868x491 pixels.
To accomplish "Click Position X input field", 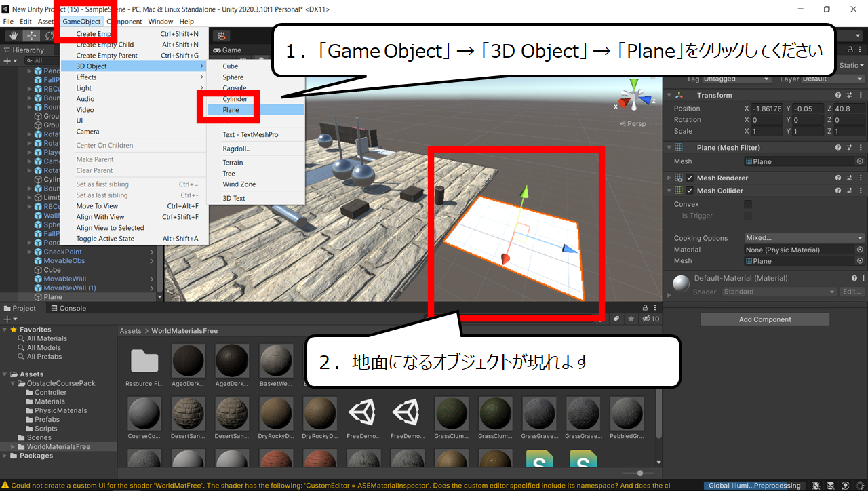I will [x=766, y=109].
